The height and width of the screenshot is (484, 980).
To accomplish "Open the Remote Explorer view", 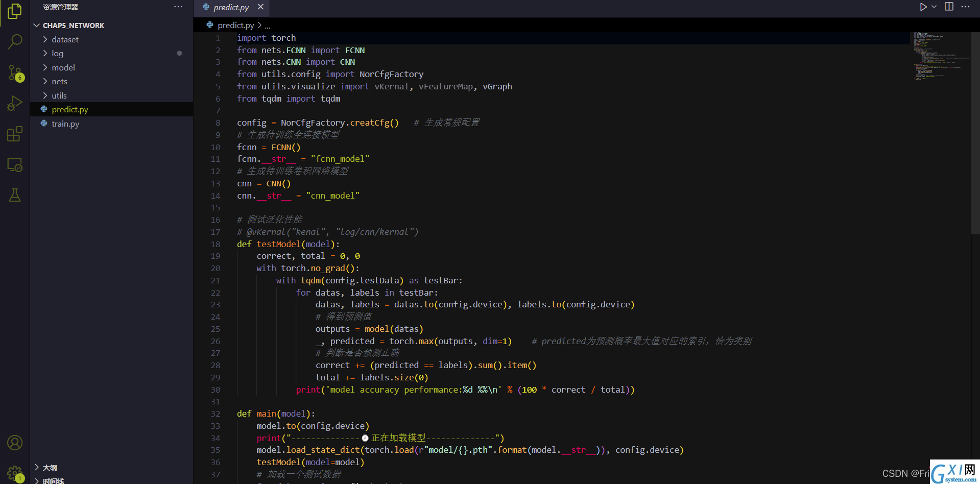I will tap(15, 165).
